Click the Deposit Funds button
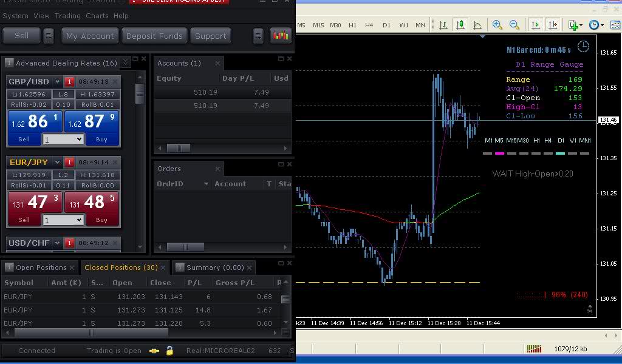 coord(154,36)
